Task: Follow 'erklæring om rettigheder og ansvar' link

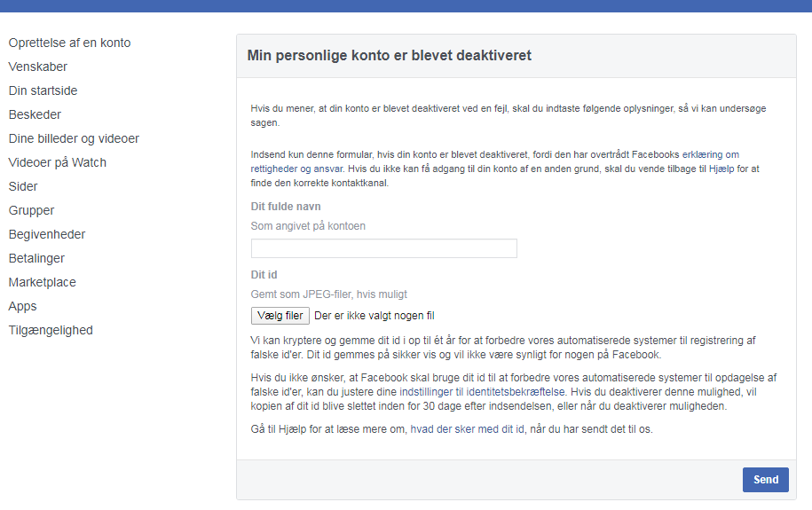Action: (710, 155)
